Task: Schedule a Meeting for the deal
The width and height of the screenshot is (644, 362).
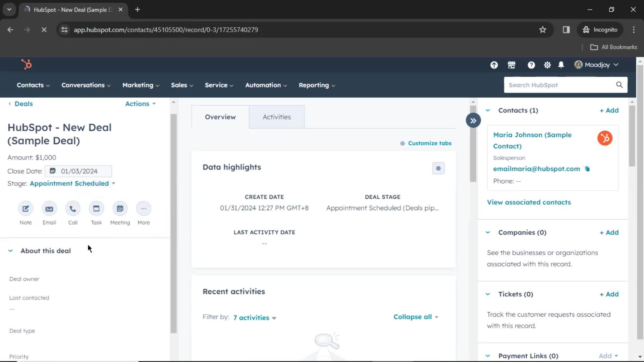Action: [x=120, y=208]
